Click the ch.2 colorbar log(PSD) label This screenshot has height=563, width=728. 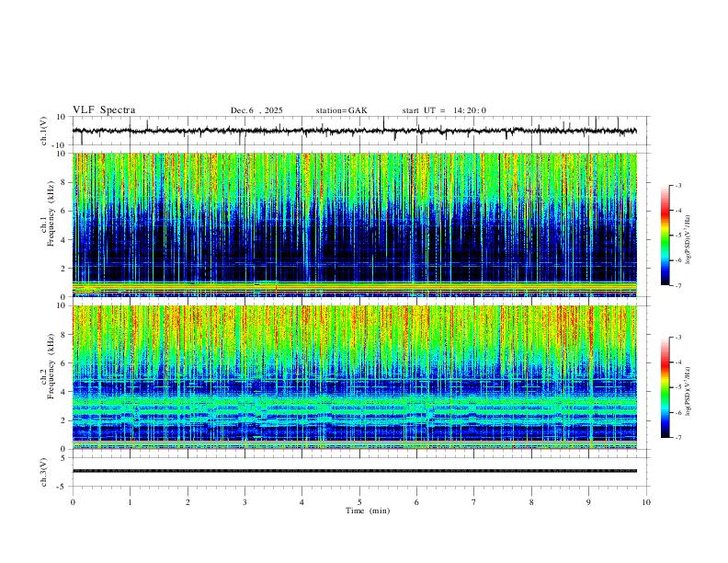[x=688, y=392]
